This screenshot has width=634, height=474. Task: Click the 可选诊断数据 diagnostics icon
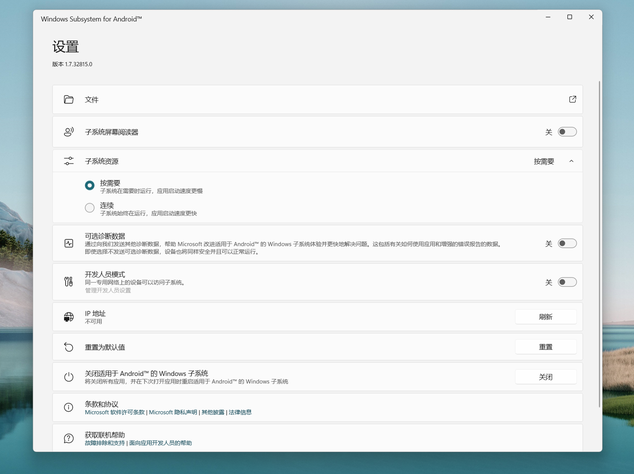69,243
